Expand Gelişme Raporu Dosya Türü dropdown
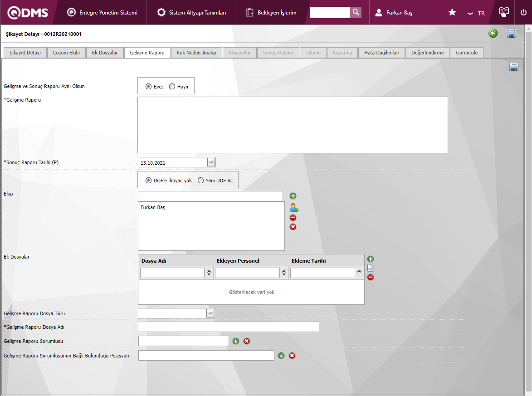This screenshot has width=532, height=396. click(x=210, y=313)
